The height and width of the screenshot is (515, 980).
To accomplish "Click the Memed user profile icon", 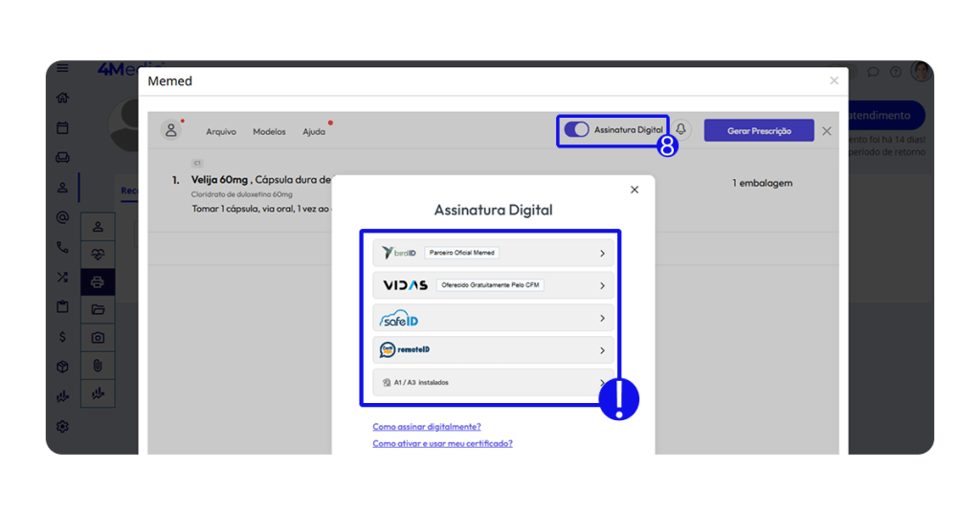I will click(171, 131).
